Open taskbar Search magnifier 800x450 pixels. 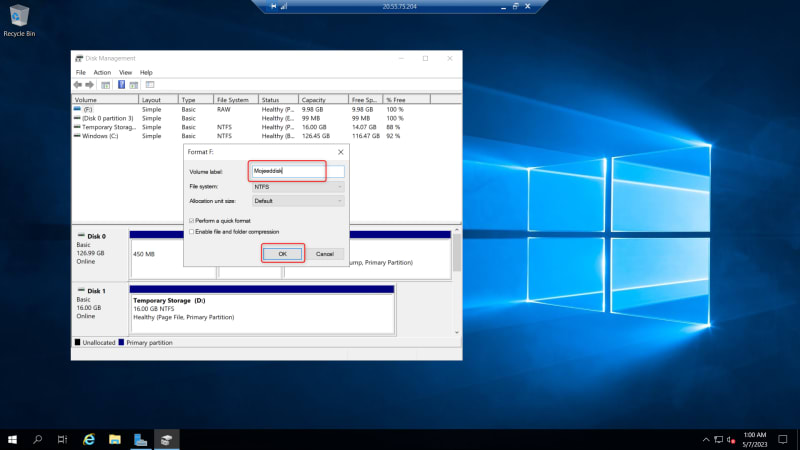tap(37, 439)
